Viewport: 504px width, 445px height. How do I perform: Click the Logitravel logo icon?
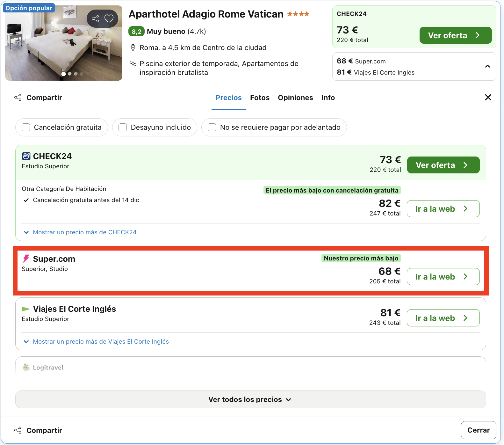(26, 368)
